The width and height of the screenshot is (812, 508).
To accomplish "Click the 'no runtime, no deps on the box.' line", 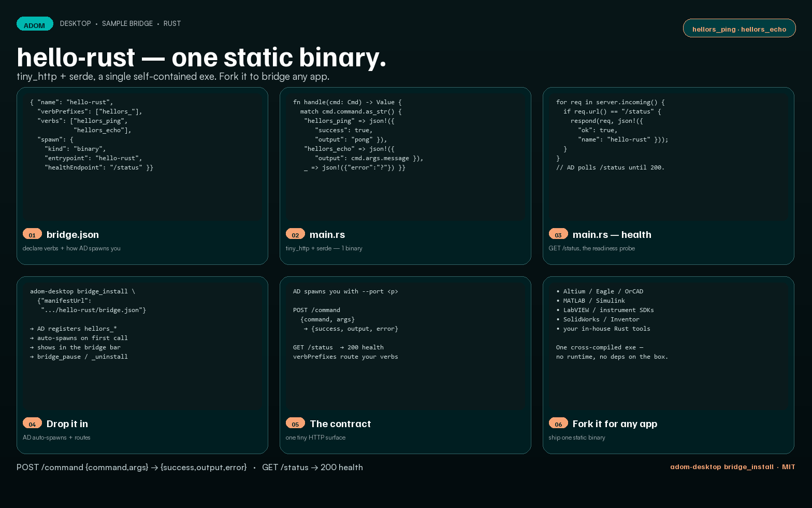I will (613, 357).
